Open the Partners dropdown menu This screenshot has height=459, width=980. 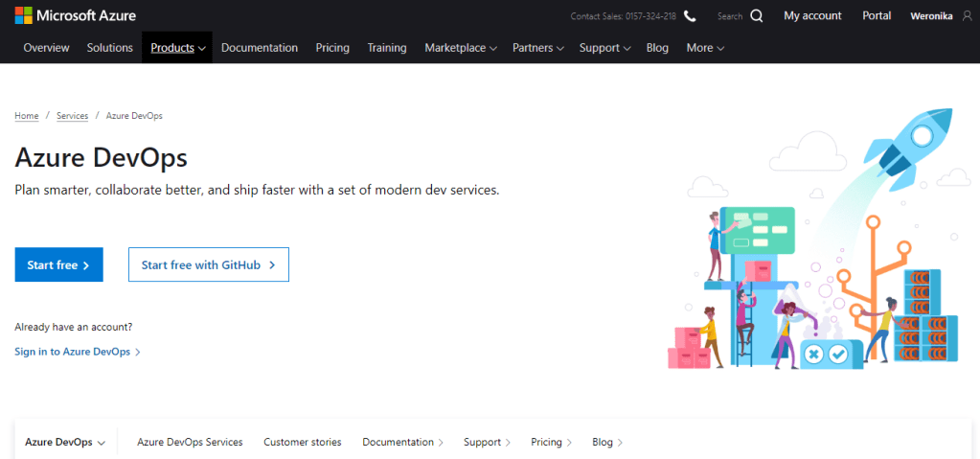point(537,48)
